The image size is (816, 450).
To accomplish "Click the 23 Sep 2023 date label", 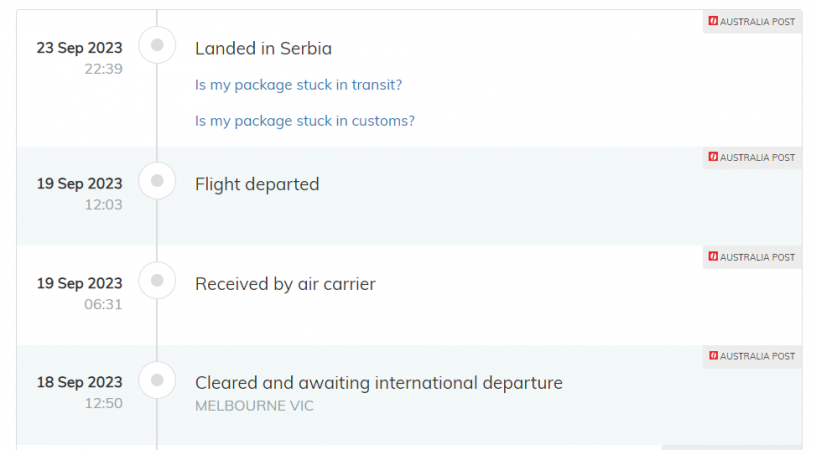I will tap(80, 48).
